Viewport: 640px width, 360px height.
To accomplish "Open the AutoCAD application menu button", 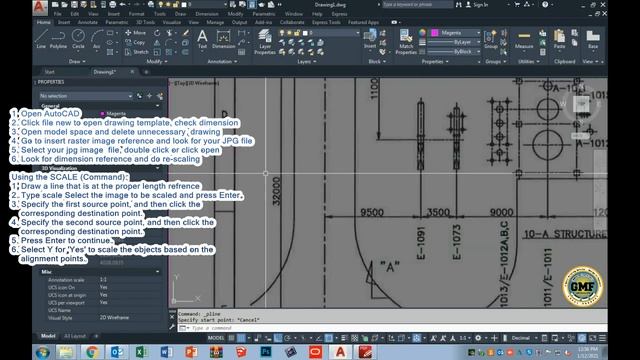I will (x=40, y=7).
